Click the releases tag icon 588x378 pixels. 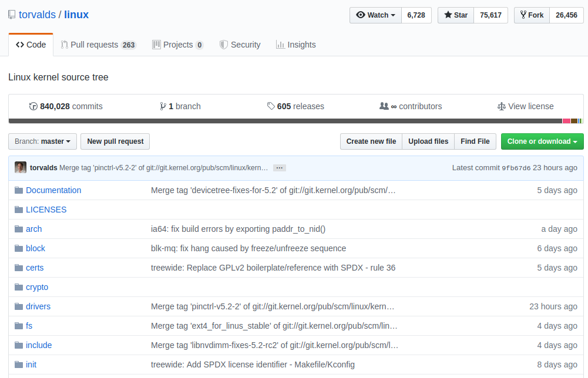(x=271, y=106)
